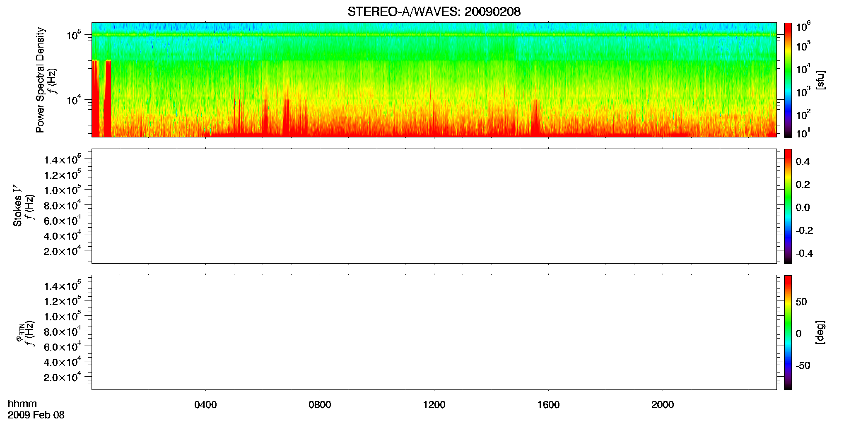The width and height of the screenshot is (868, 447).
Task: Select the φ RTN axis label
Action: coord(20,332)
